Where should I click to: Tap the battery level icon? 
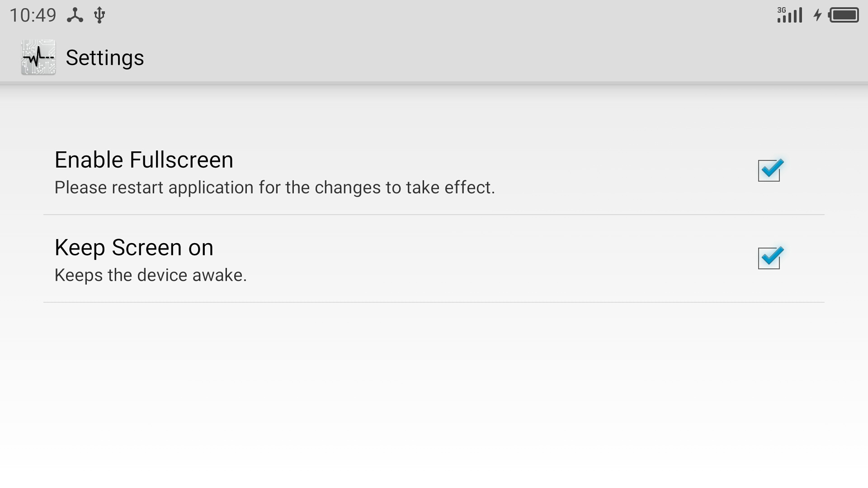[844, 15]
